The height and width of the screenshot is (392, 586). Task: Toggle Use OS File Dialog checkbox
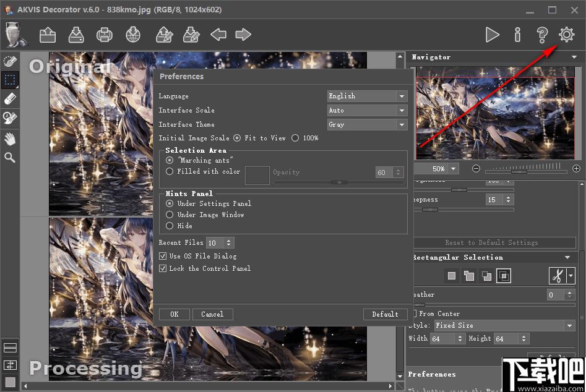point(163,256)
